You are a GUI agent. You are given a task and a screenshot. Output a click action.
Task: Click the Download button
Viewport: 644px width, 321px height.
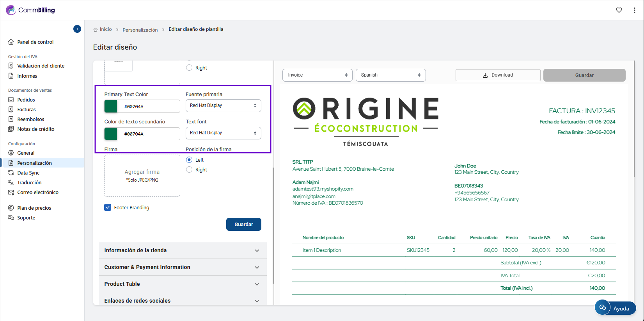[498, 75]
